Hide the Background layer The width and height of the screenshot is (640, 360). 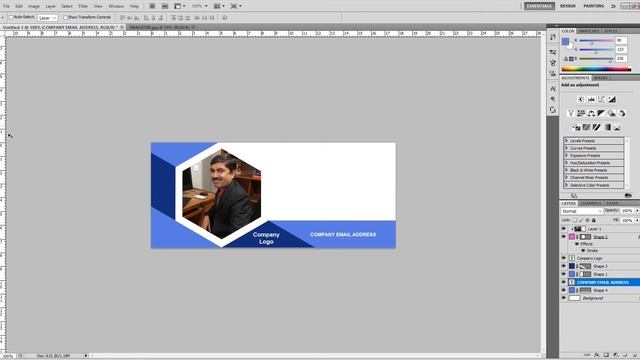564,298
